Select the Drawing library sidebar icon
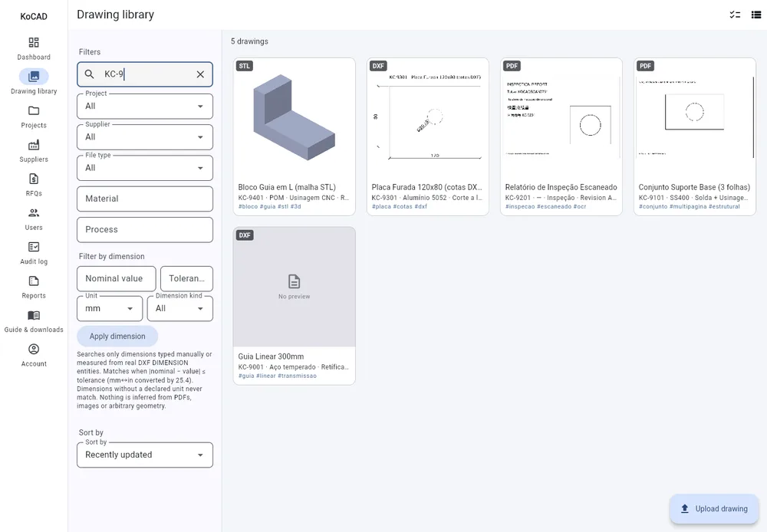This screenshot has height=532, width=767. tap(34, 77)
